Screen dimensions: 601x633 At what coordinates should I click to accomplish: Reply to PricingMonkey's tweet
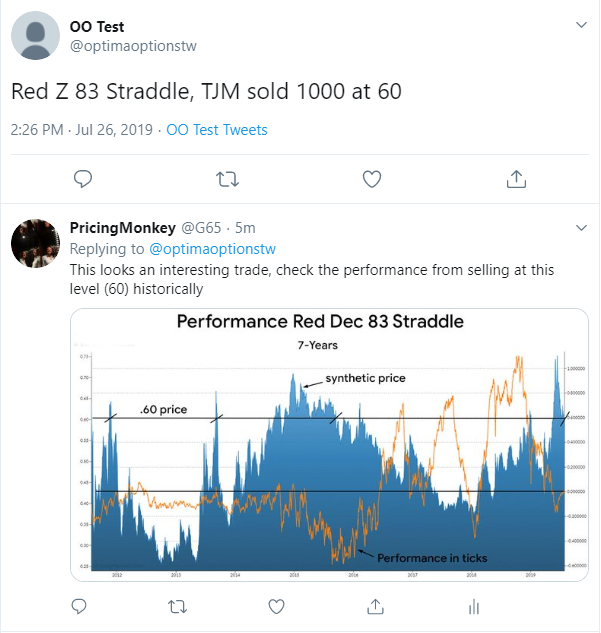[x=79, y=606]
